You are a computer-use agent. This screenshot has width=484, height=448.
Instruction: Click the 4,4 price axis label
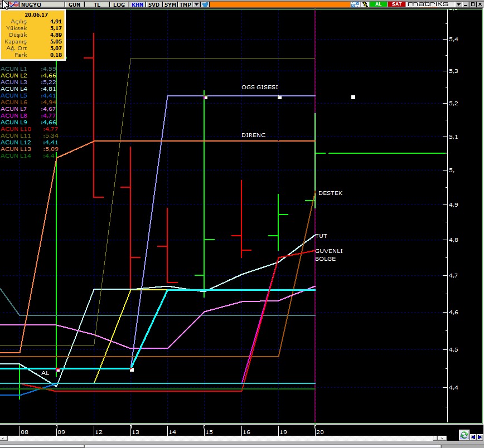click(x=453, y=387)
